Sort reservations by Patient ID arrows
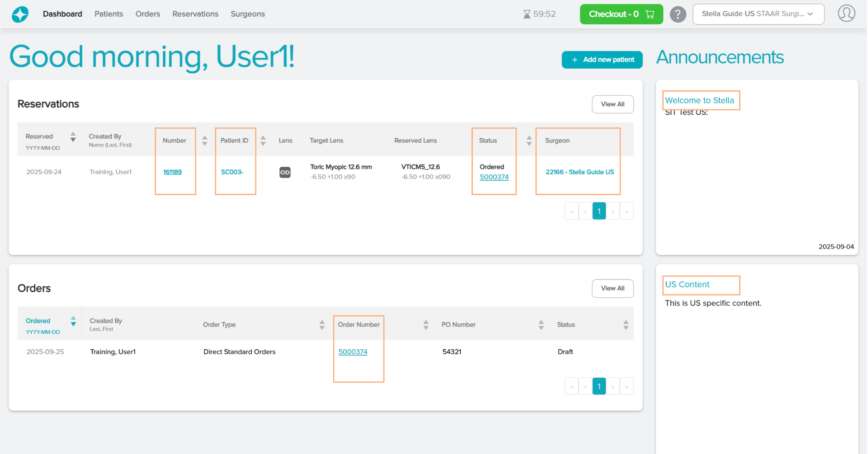Viewport: 868px width, 454px height. point(263,141)
